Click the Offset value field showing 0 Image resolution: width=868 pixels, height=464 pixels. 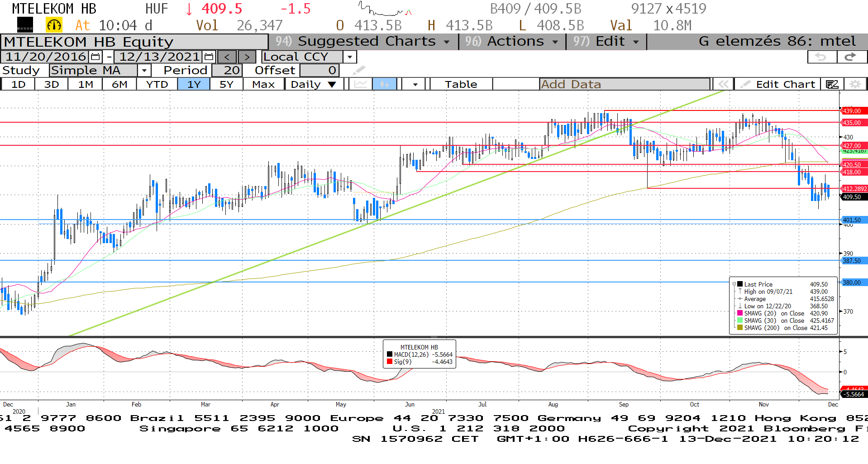coord(319,71)
